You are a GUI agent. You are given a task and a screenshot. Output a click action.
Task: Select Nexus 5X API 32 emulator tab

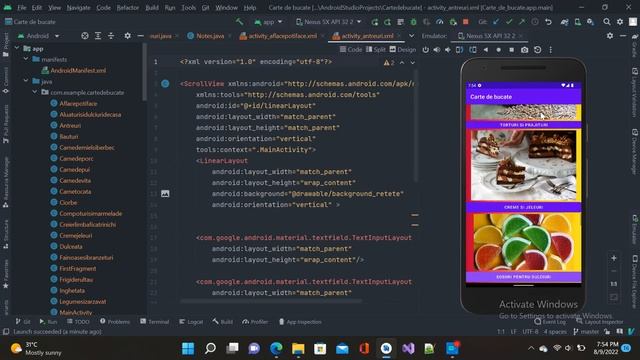tap(490, 36)
